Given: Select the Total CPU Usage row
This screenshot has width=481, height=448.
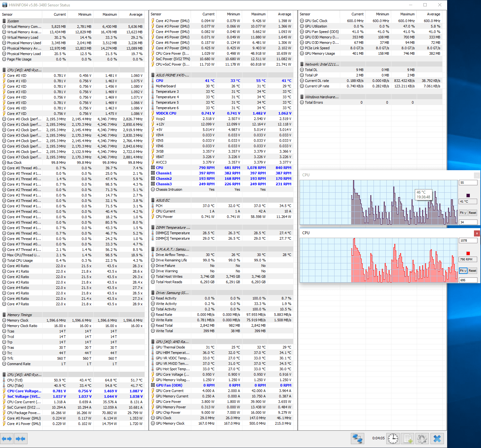Looking at the screenshot, I should 73,260.
